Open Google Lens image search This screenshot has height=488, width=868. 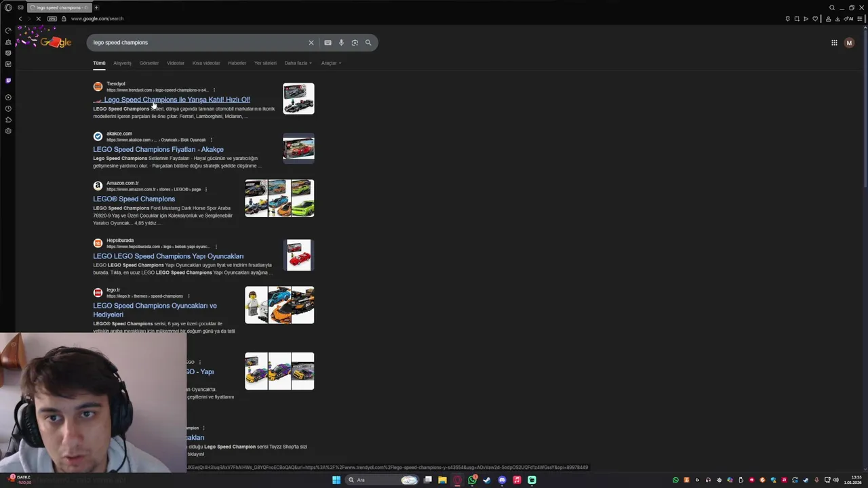point(355,43)
